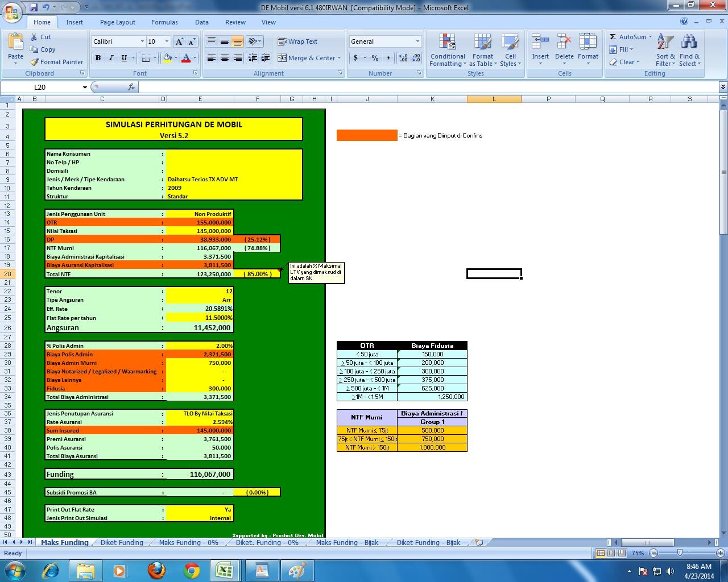Screen dimensions: 728x582
Task: Toggle Center text alignment
Action: tap(224, 58)
